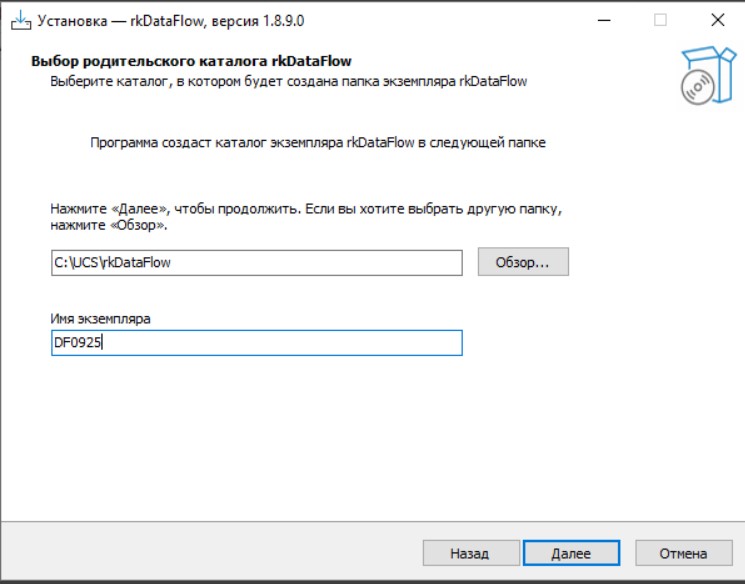The width and height of the screenshot is (745, 584).
Task: Click the «Программа создаст каталог экземпляра» text
Action: point(318,143)
